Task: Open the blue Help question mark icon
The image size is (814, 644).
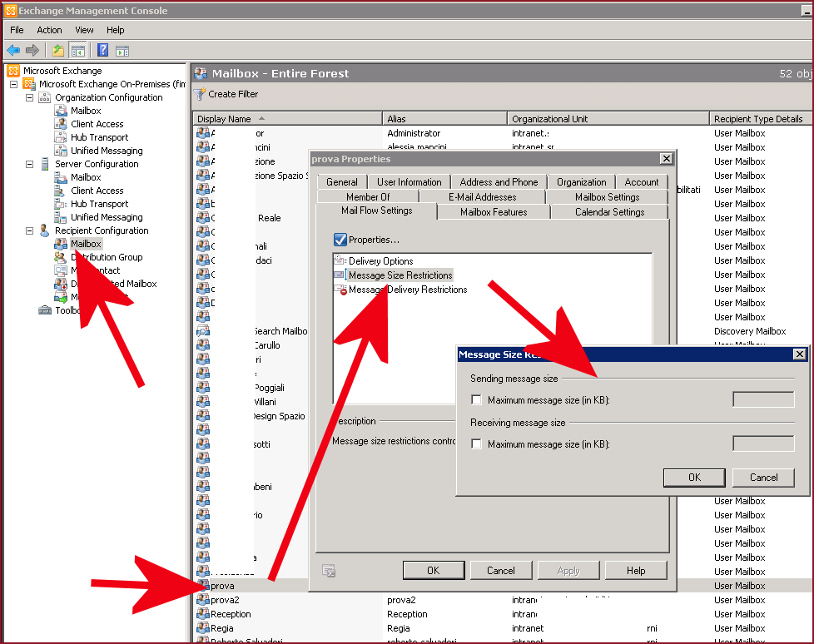Action: tap(102, 50)
